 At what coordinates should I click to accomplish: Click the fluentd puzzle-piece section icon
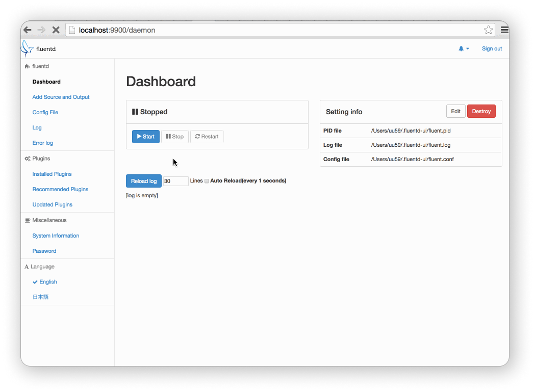(x=28, y=66)
